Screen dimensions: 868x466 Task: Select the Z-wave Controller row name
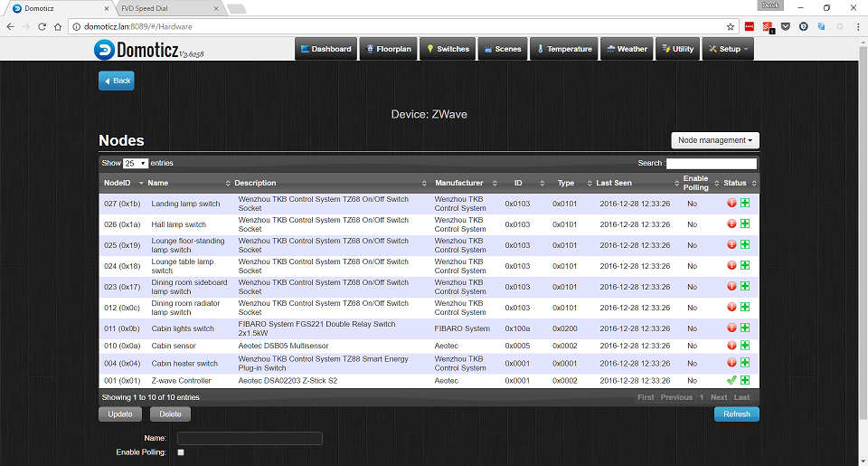click(x=181, y=381)
